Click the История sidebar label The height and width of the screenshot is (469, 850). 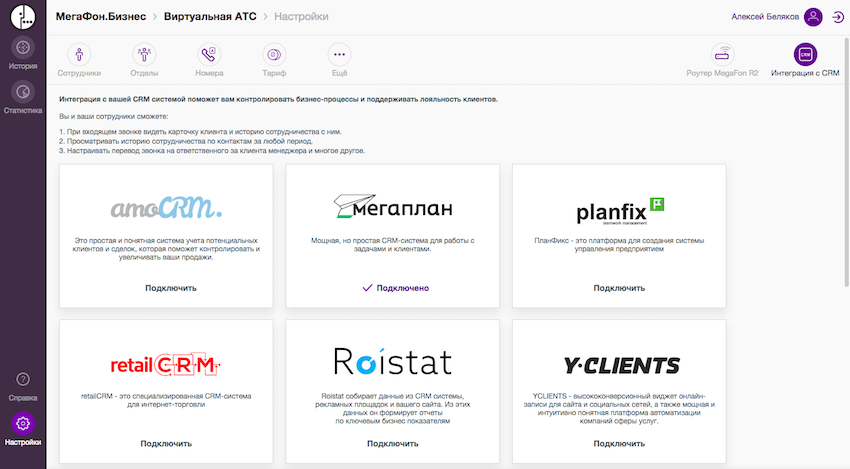click(23, 66)
